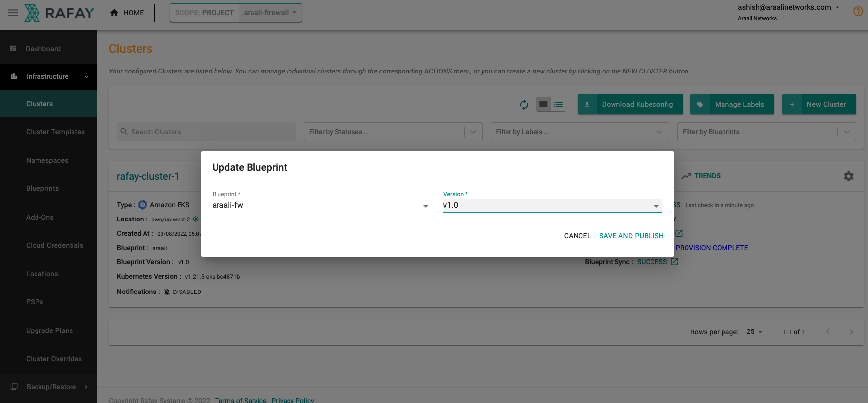Screen dimensions: 868x403
Task: Open Filter by Statuses dropdown
Action: pyautogui.click(x=393, y=132)
